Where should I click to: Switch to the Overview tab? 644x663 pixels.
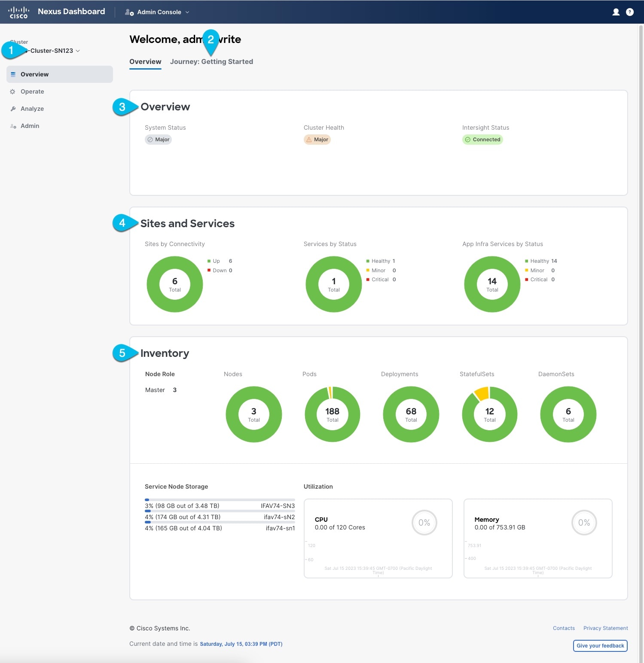click(x=145, y=62)
